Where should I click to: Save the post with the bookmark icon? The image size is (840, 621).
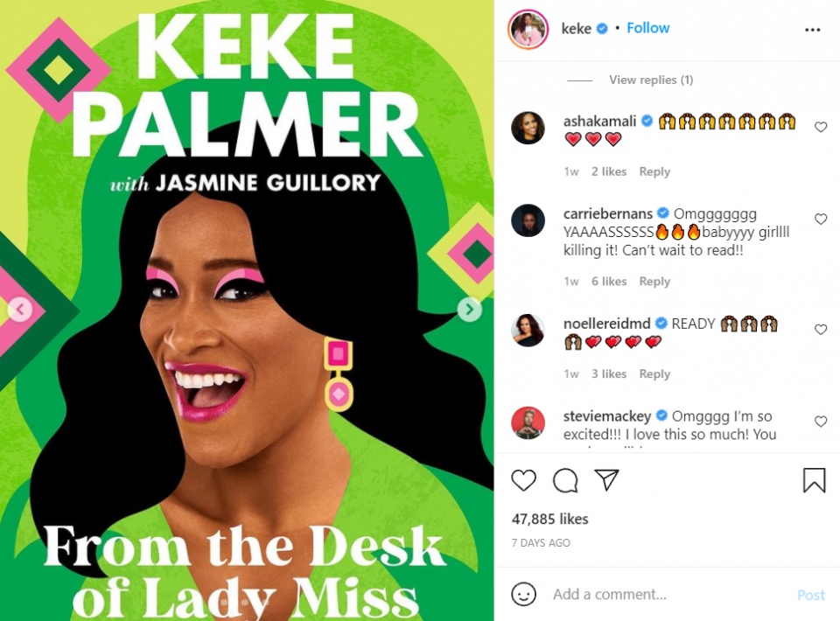click(814, 480)
